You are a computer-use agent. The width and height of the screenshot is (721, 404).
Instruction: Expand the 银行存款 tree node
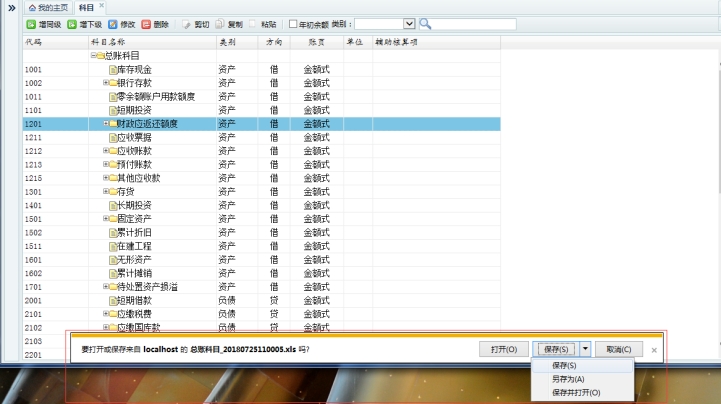[x=106, y=83]
